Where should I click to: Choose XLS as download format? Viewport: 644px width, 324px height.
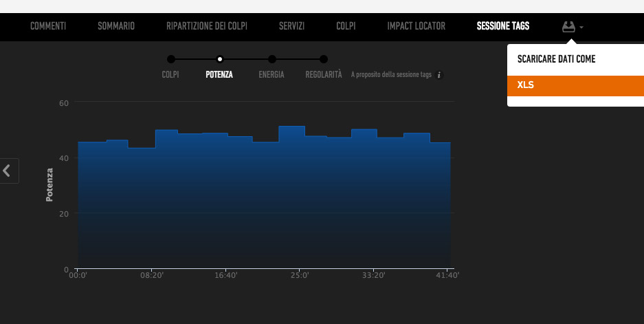[575, 85]
